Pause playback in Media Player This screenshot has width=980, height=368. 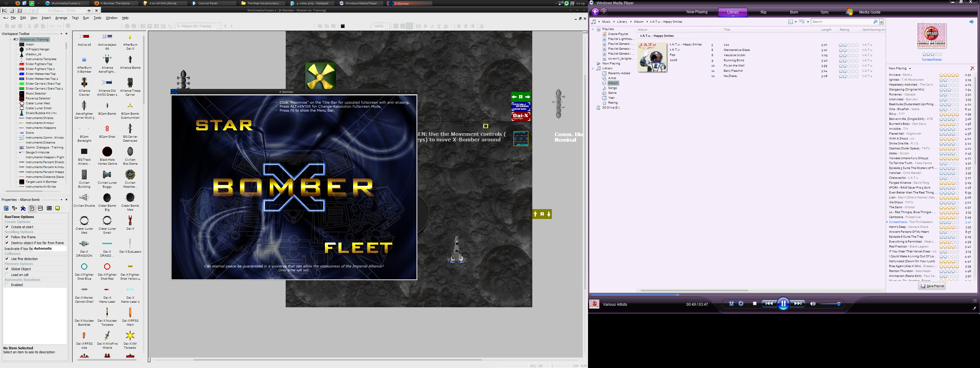tap(783, 304)
